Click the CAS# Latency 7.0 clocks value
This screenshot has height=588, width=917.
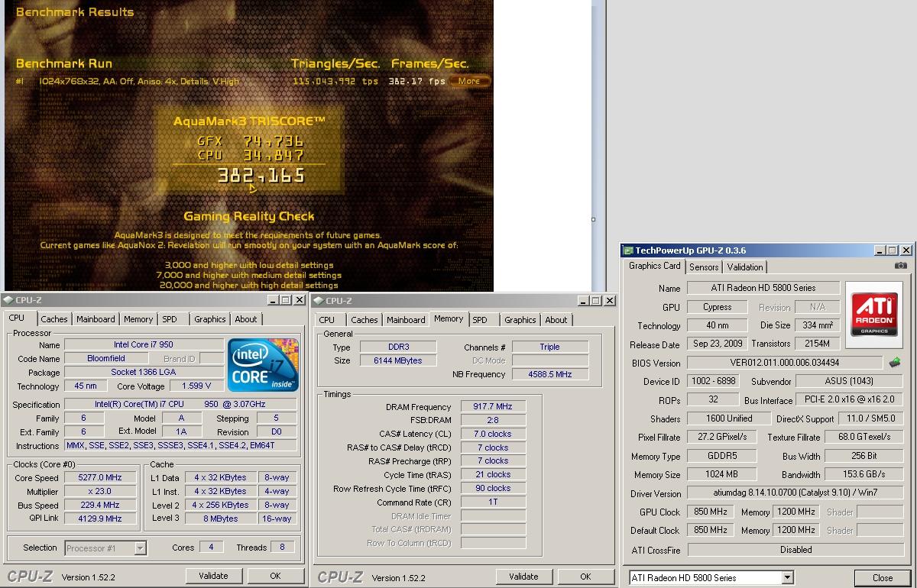point(493,434)
